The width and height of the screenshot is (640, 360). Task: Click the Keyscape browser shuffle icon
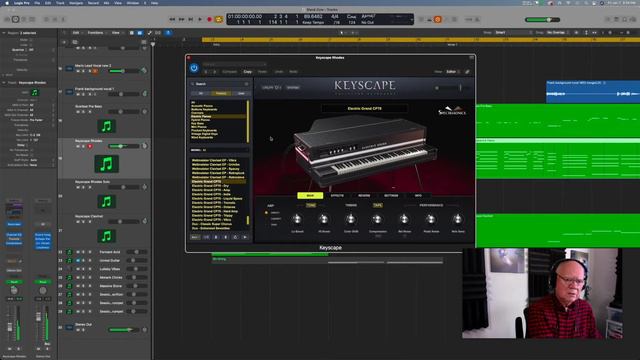point(206,237)
